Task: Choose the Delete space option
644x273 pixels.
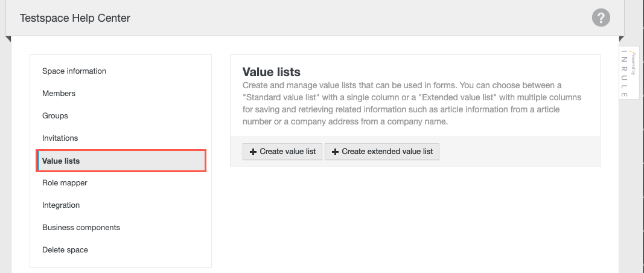Action: tap(65, 250)
